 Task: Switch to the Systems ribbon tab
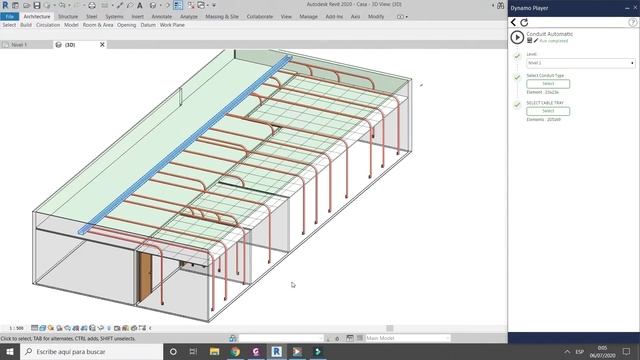114,17
